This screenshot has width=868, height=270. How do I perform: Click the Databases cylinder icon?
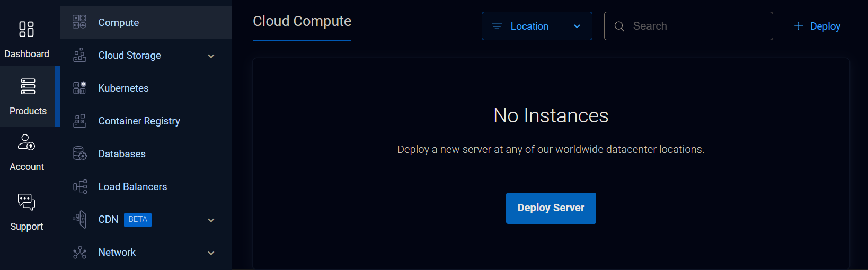[x=79, y=154]
